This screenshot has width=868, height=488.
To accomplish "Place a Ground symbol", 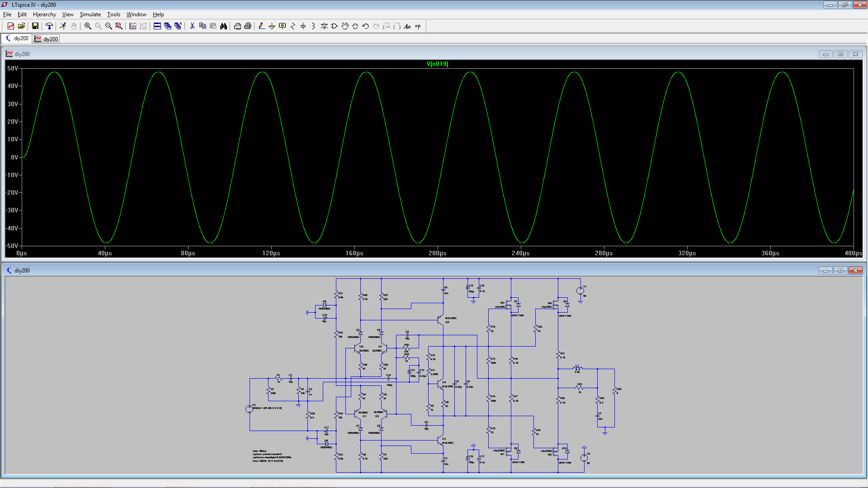I will pyautogui.click(x=272, y=26).
